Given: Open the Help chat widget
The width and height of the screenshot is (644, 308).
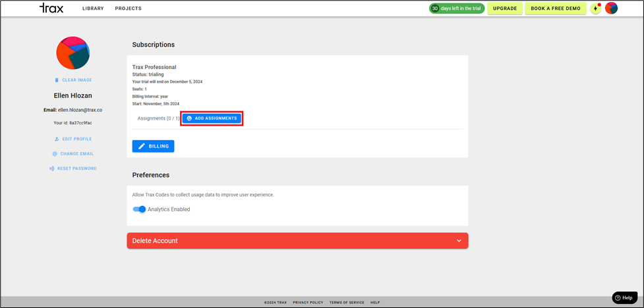Looking at the screenshot, I should coord(625,297).
